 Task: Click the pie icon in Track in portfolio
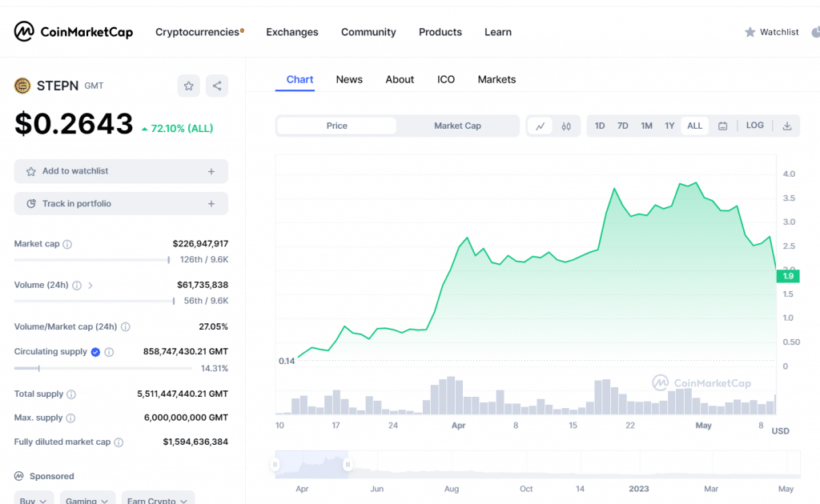pyautogui.click(x=31, y=204)
